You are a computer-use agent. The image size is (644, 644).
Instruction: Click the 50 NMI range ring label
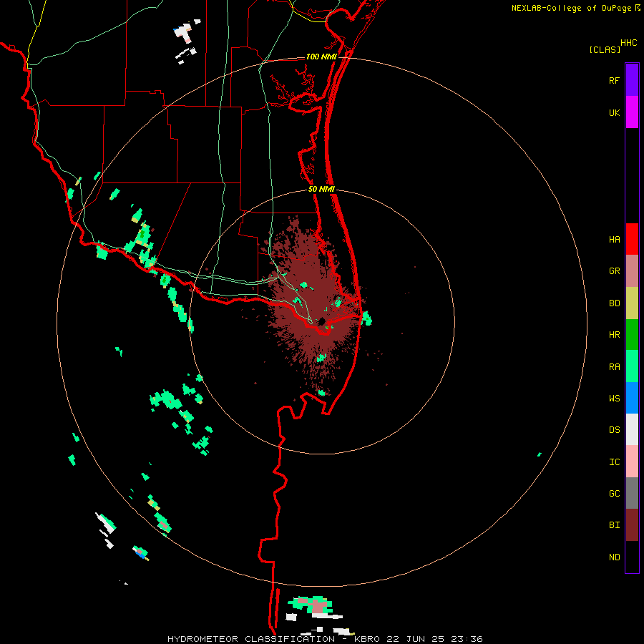[321, 189]
